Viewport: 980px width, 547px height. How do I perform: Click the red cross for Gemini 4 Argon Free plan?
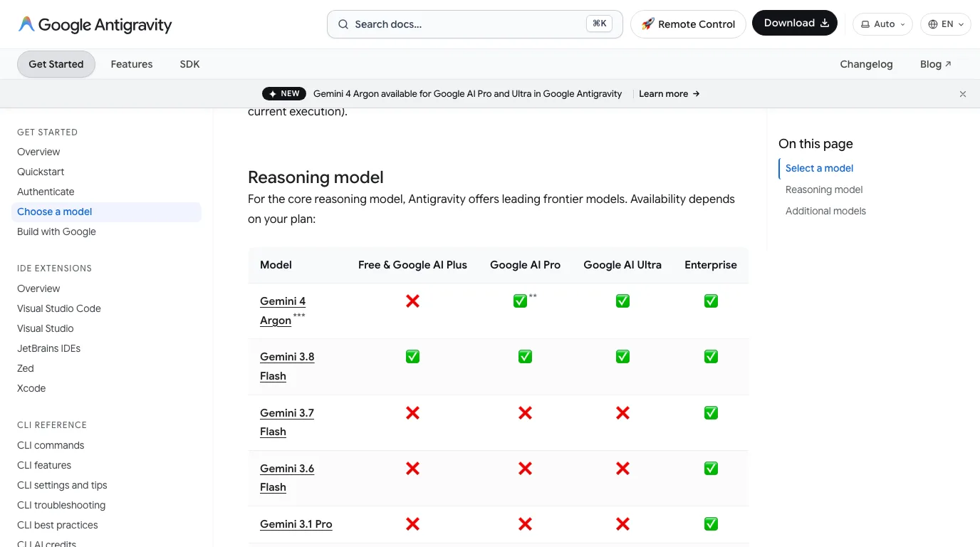[x=412, y=301]
